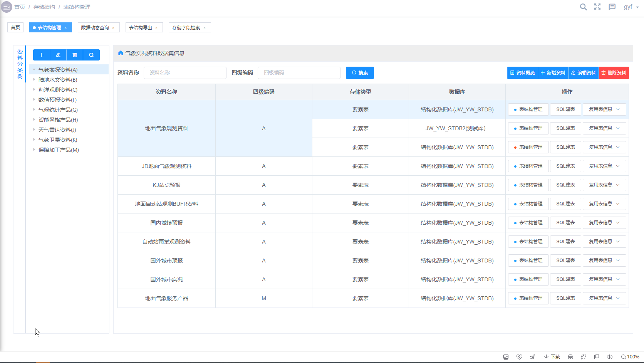Click the 四级编码 input field
Screen dimensions: 644x363
pyautogui.click(x=299, y=73)
